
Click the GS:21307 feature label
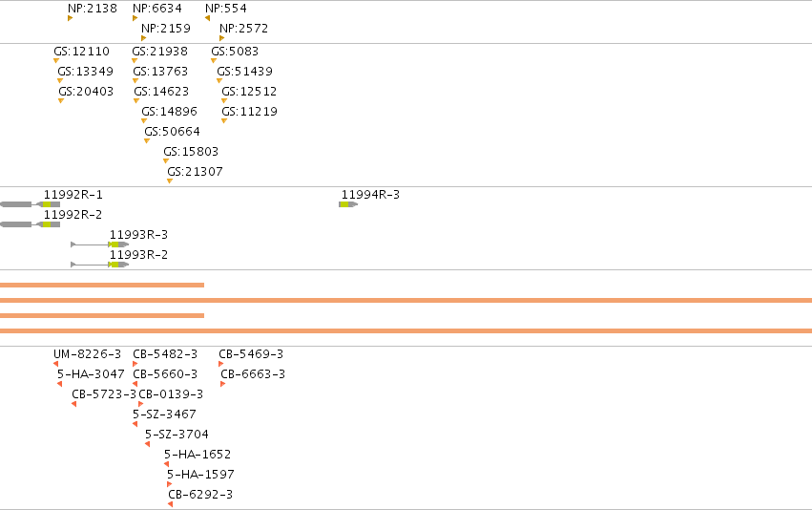pos(195,172)
